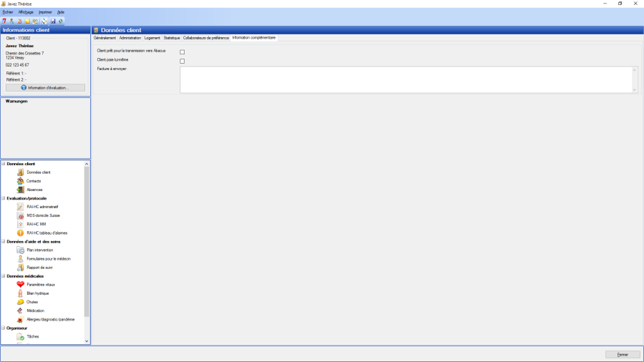Click the phone number 022 123 45 67

[x=17, y=65]
